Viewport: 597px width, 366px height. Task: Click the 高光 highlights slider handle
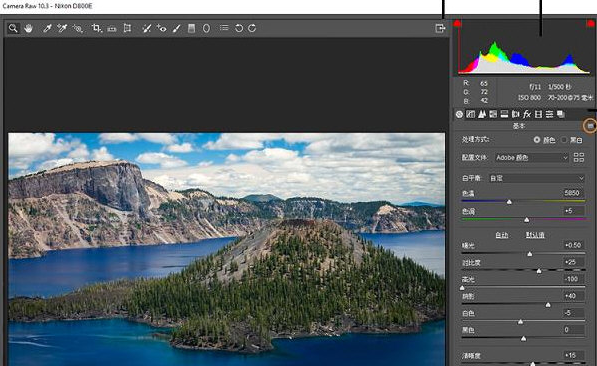click(462, 288)
